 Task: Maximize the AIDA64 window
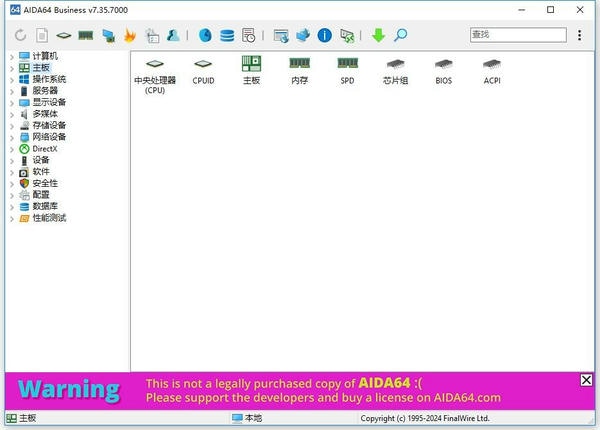click(x=550, y=10)
